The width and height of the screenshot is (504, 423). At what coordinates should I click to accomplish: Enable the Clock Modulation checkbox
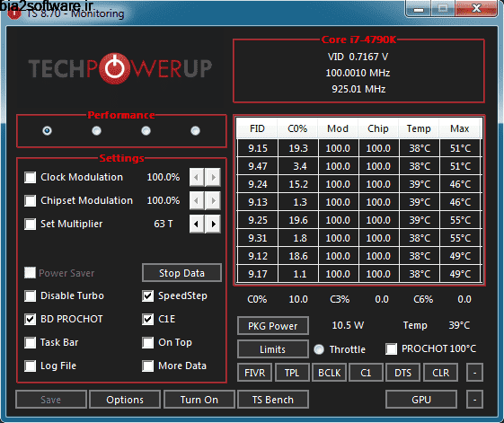point(31,177)
